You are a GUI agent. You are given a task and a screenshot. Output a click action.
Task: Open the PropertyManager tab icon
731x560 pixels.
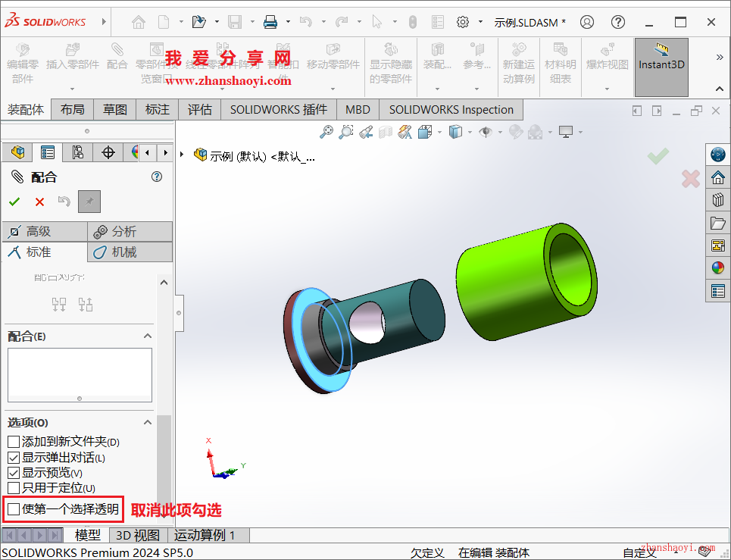tap(48, 152)
